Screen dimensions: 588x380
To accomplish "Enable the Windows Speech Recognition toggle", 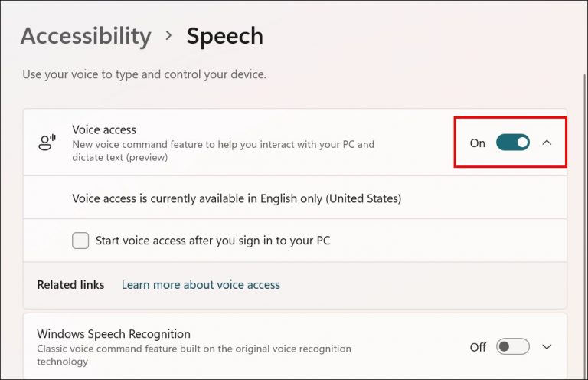I will click(x=512, y=347).
